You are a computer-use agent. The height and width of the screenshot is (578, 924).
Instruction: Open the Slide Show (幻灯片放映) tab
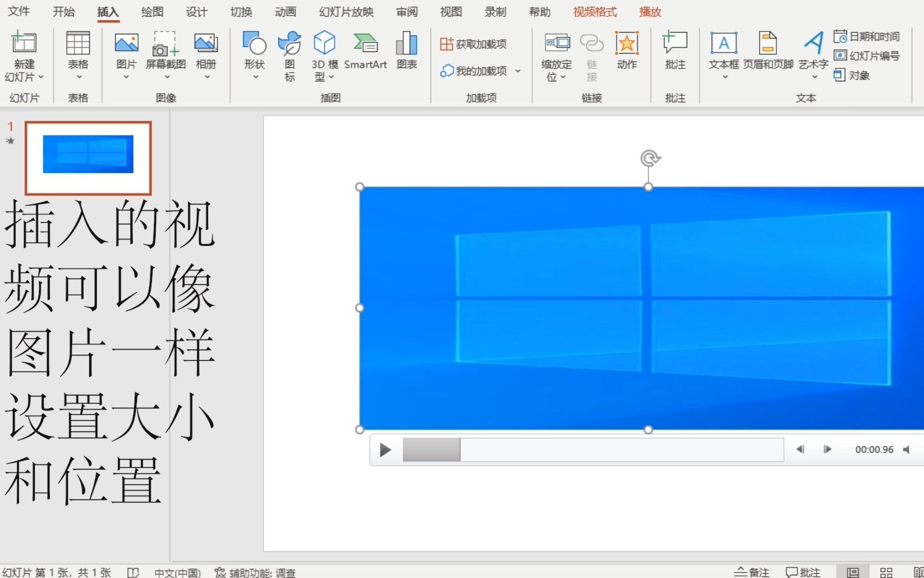(x=346, y=11)
